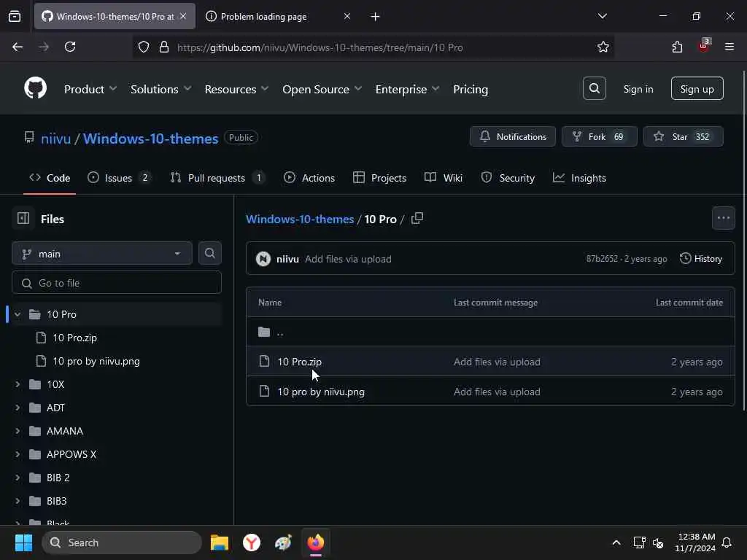Image resolution: width=747 pixels, height=560 pixels.
Task: Copy path using the icon beside 10 Pro
Action: click(x=417, y=219)
